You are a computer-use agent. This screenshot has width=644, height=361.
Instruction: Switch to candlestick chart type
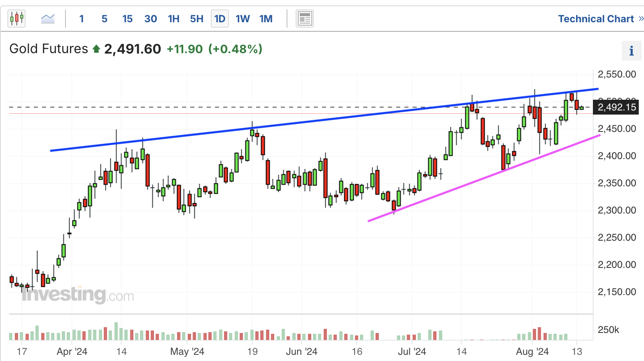pyautogui.click(x=16, y=19)
